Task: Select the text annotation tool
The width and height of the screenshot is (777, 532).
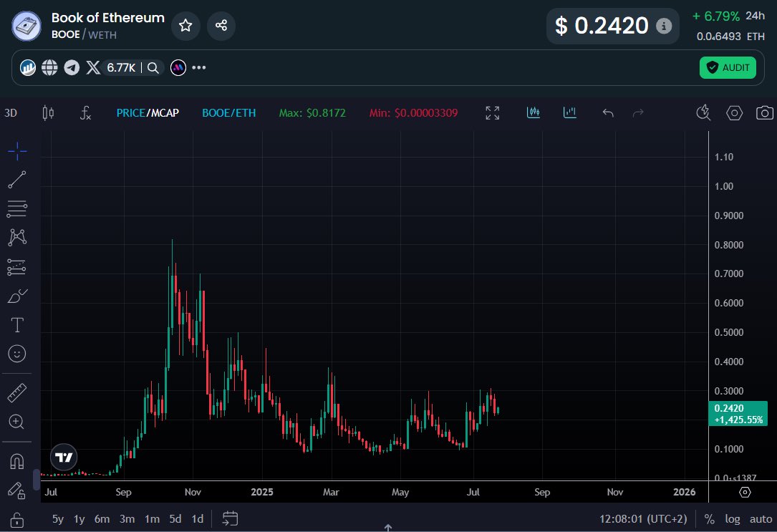Action: point(17,325)
